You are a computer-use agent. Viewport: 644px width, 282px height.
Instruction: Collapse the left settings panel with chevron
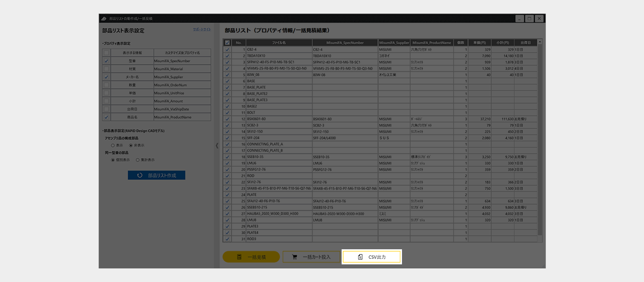(217, 146)
